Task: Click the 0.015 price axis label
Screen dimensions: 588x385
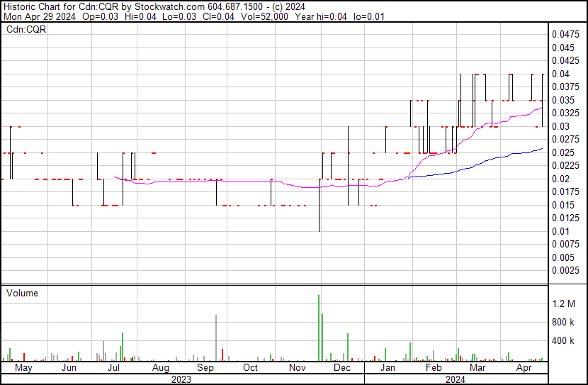Action: pos(563,205)
